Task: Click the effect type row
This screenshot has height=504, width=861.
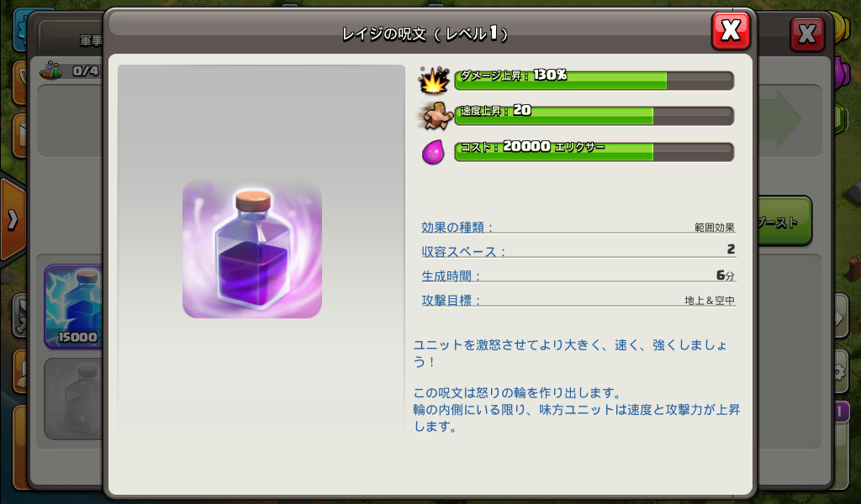Action: point(578,226)
